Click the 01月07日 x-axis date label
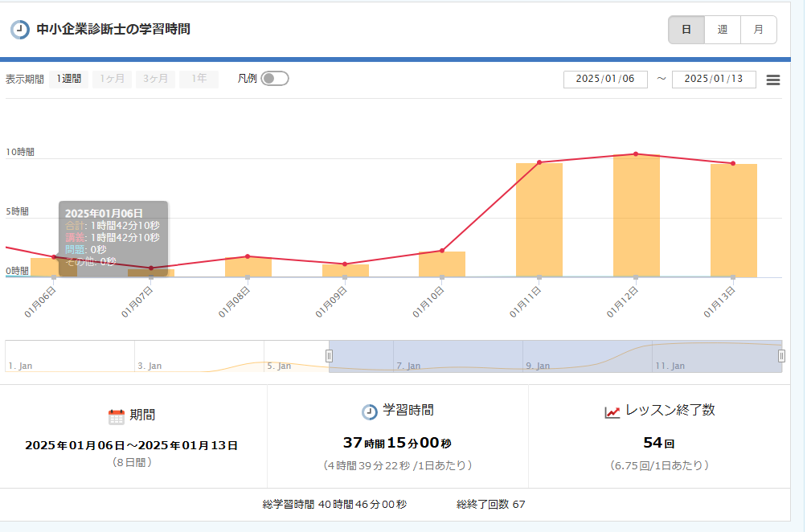The image size is (807, 532). pyautogui.click(x=137, y=302)
